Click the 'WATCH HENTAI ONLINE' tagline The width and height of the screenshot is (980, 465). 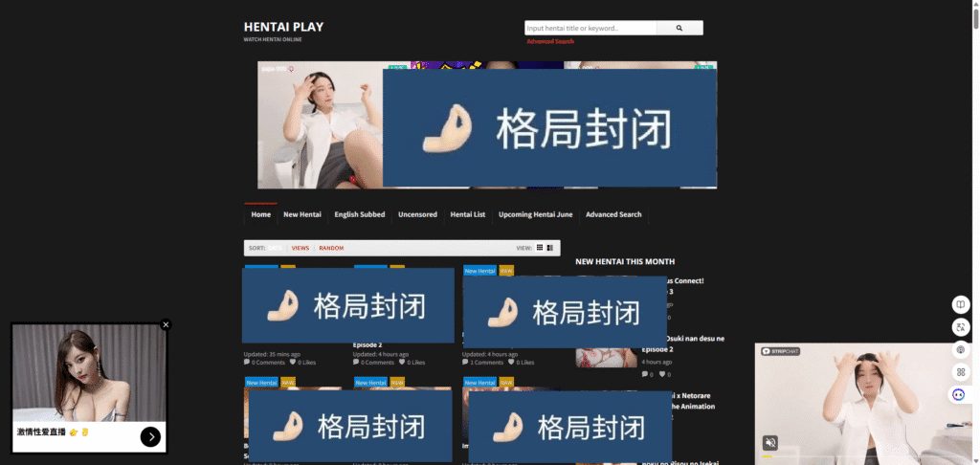(273, 39)
